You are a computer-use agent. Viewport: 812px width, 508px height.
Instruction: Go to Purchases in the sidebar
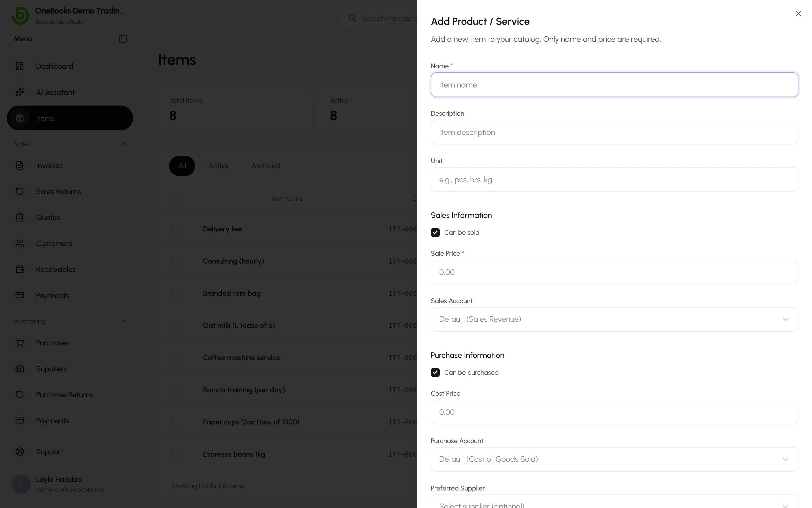70,343
